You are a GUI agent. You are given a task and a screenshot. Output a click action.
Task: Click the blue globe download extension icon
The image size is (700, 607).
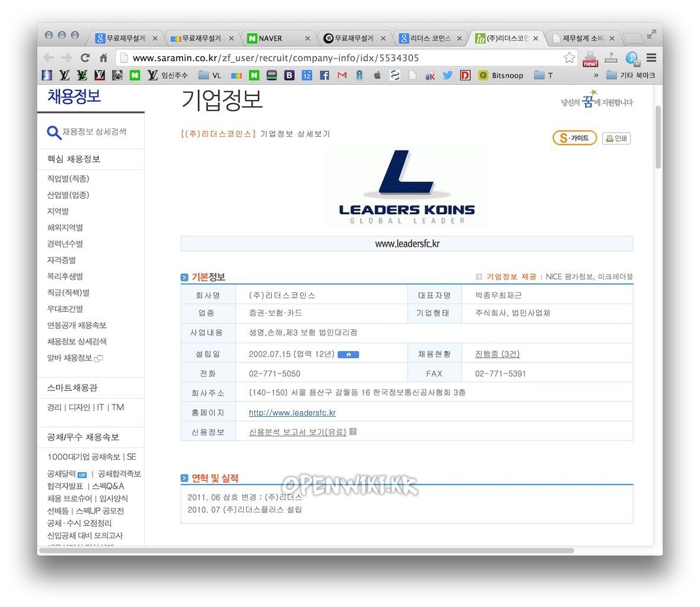632,58
